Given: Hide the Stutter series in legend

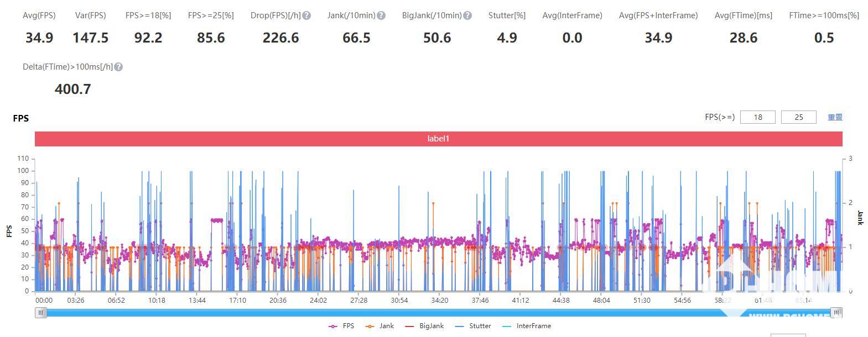Looking at the screenshot, I should pos(473,326).
